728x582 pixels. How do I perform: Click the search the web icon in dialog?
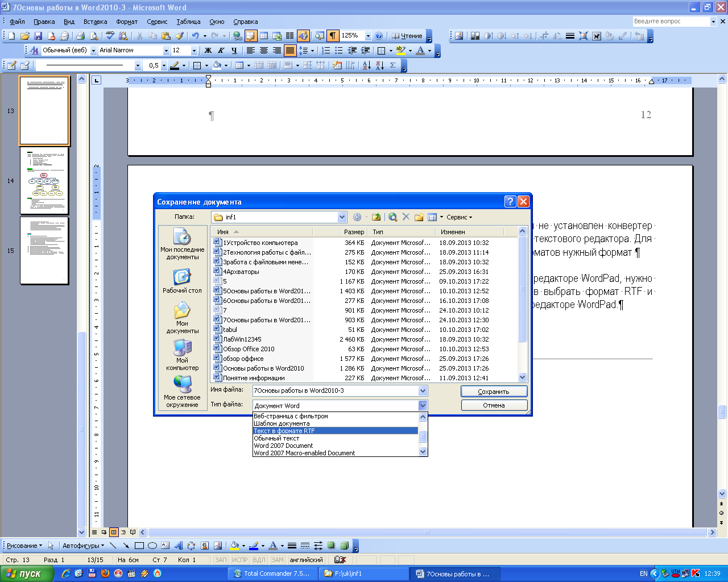392,217
